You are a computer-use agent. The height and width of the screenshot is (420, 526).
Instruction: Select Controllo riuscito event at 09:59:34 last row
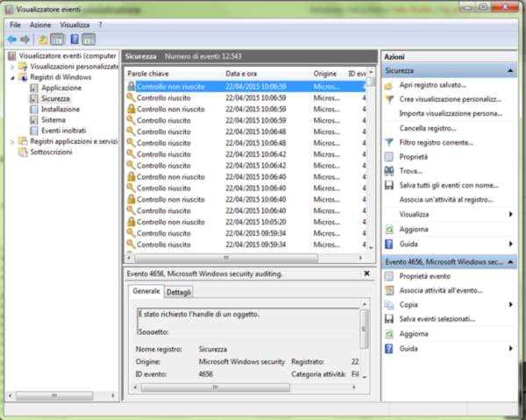point(245,245)
